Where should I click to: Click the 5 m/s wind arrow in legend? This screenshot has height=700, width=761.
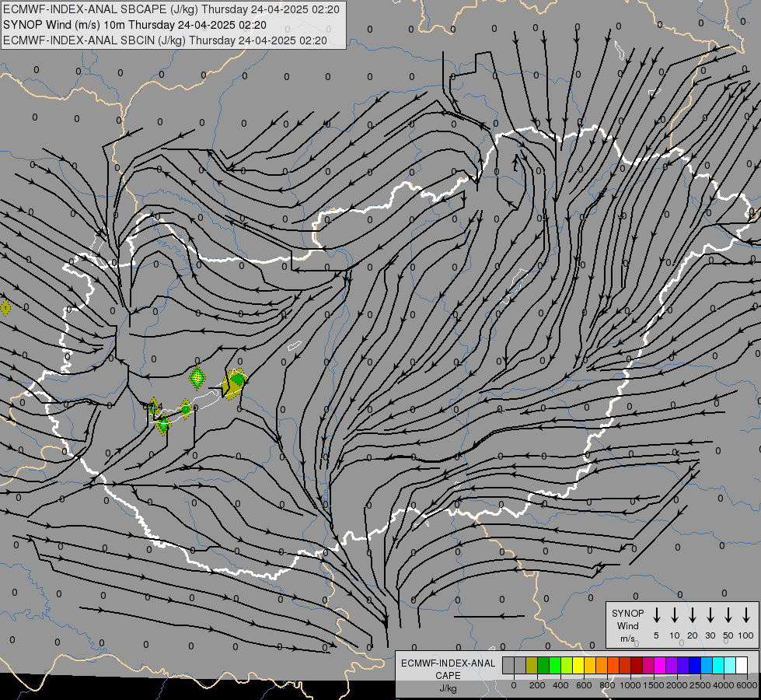[x=656, y=614]
